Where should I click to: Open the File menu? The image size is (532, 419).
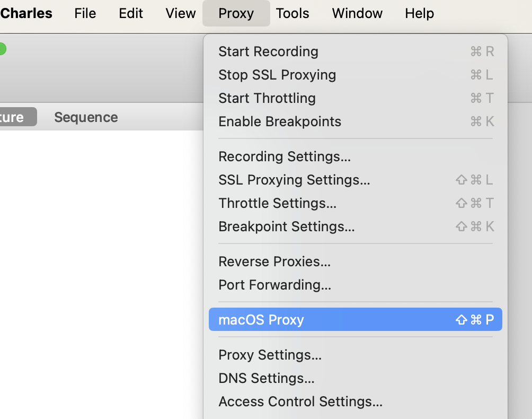tap(85, 13)
